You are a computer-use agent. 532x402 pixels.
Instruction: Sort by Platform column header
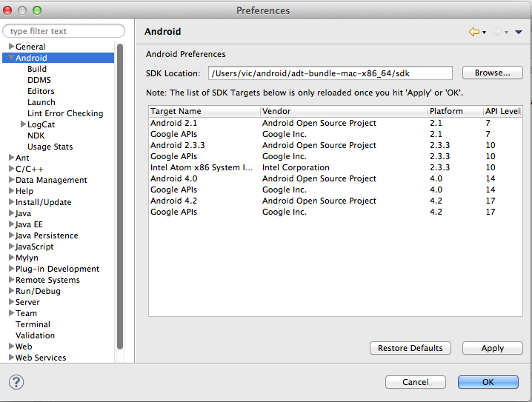(x=456, y=111)
